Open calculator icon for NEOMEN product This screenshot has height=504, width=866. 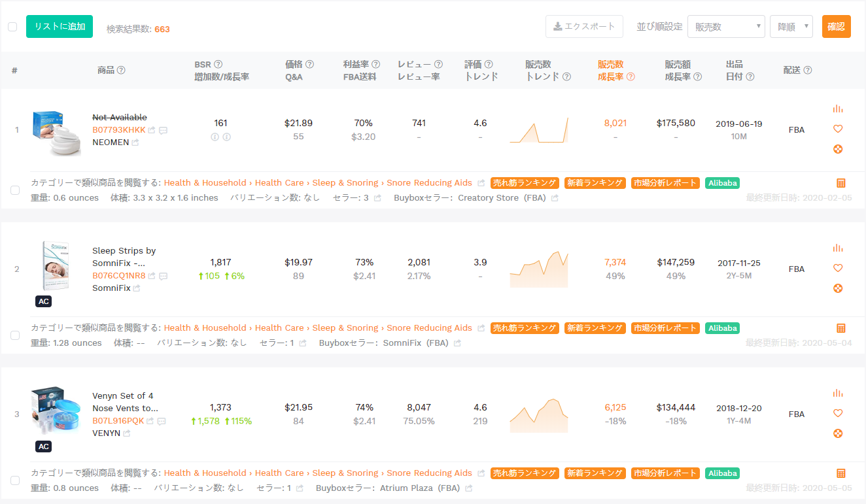841,183
